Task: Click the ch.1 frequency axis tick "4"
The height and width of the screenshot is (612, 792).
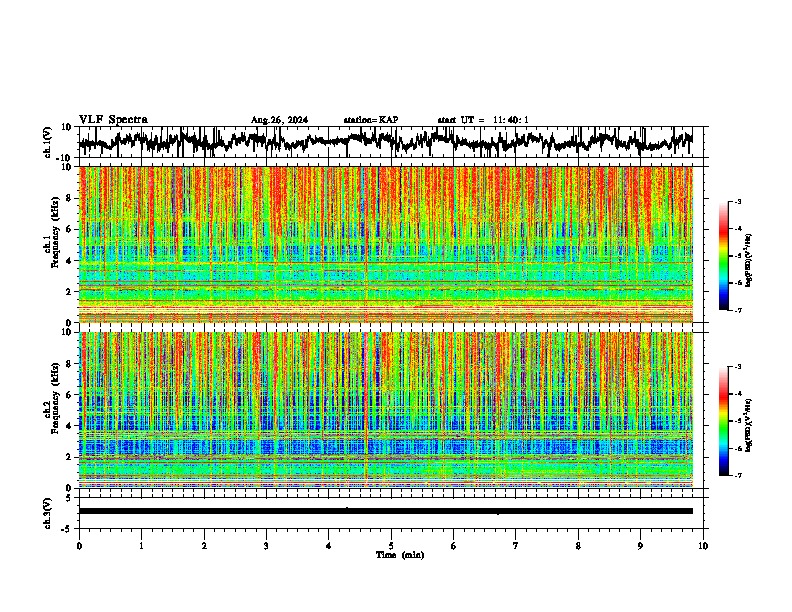Action: pos(70,261)
